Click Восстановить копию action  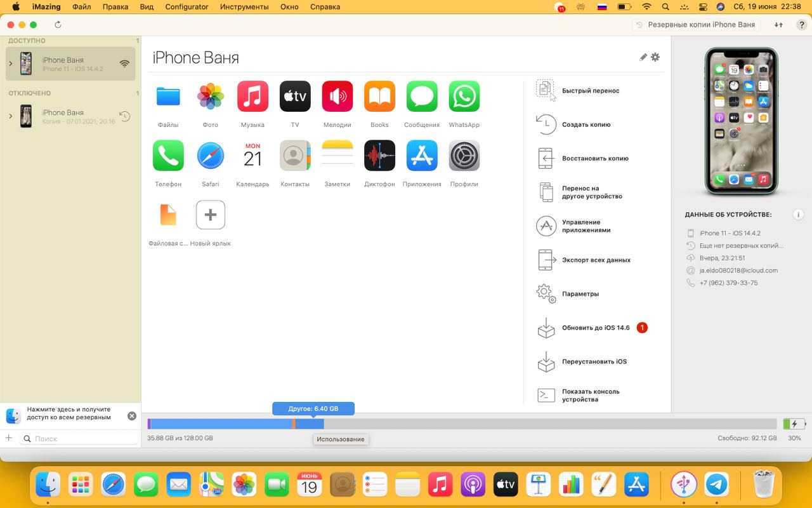[x=595, y=159]
